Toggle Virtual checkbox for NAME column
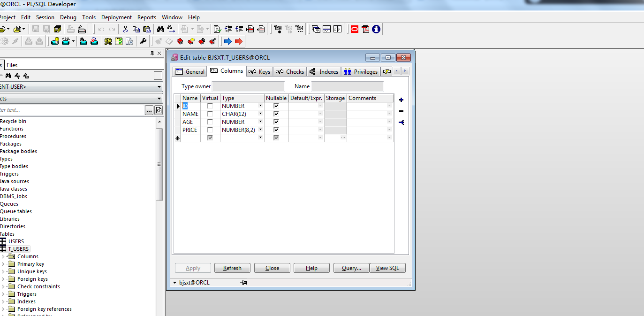This screenshot has height=316, width=644. tap(210, 114)
